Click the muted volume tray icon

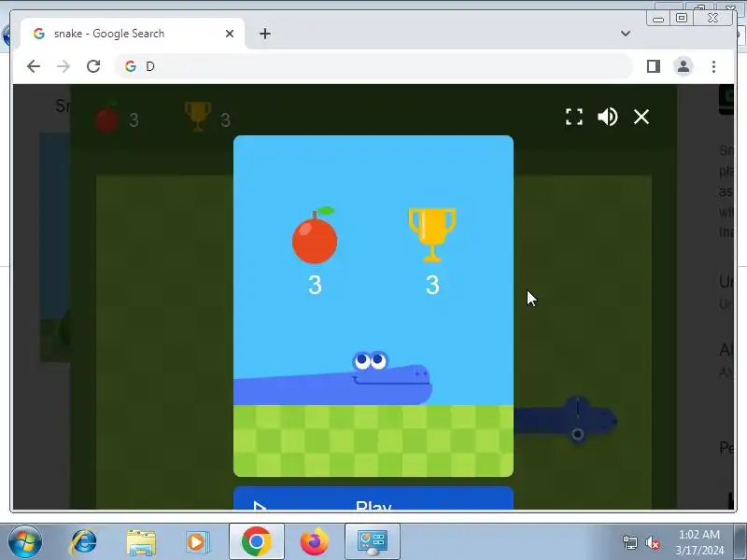[653, 543]
